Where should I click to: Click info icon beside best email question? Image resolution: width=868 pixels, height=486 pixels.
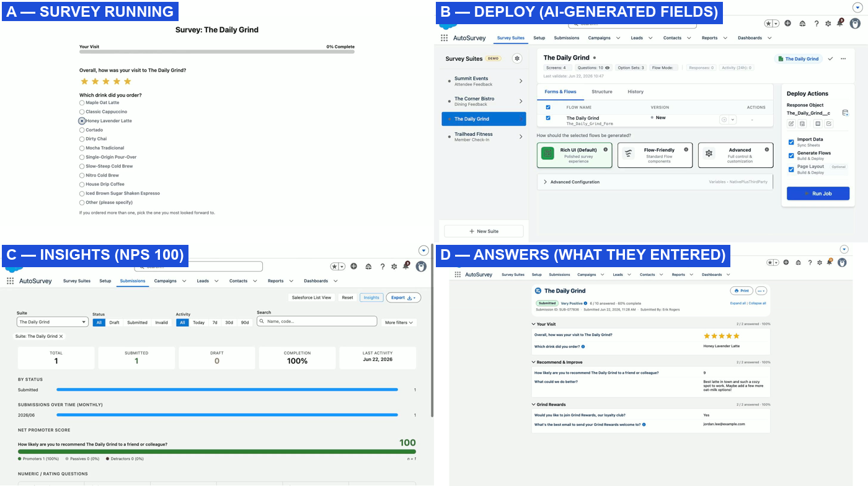pyautogui.click(x=644, y=425)
